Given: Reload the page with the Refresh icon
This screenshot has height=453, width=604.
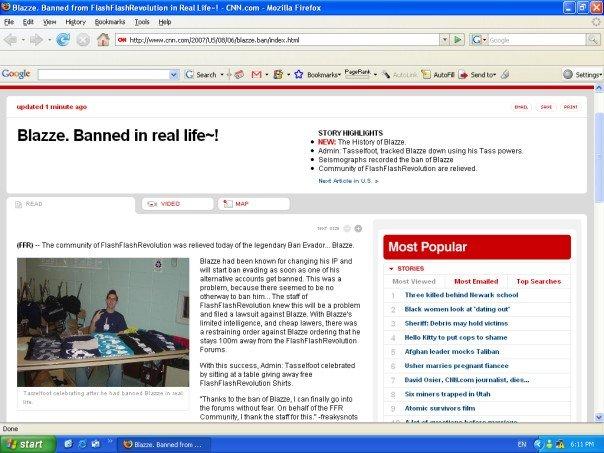Looking at the screenshot, I should click(63, 40).
